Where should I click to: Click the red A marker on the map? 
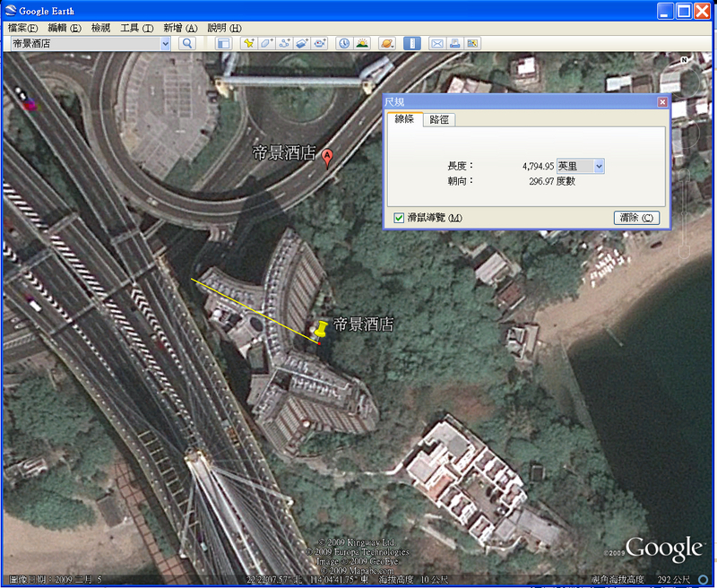coord(326,158)
